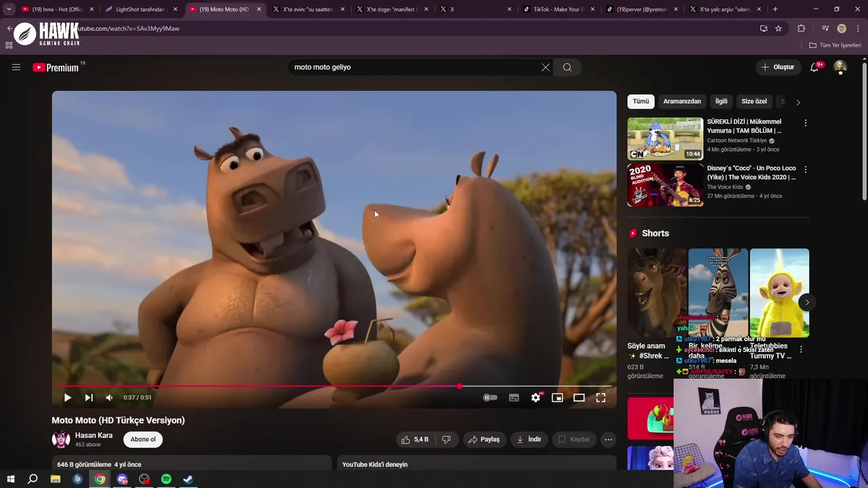This screenshot has height=488, width=868.
Task: Open Chrome tab search dropdown arrow
Action: (9, 9)
